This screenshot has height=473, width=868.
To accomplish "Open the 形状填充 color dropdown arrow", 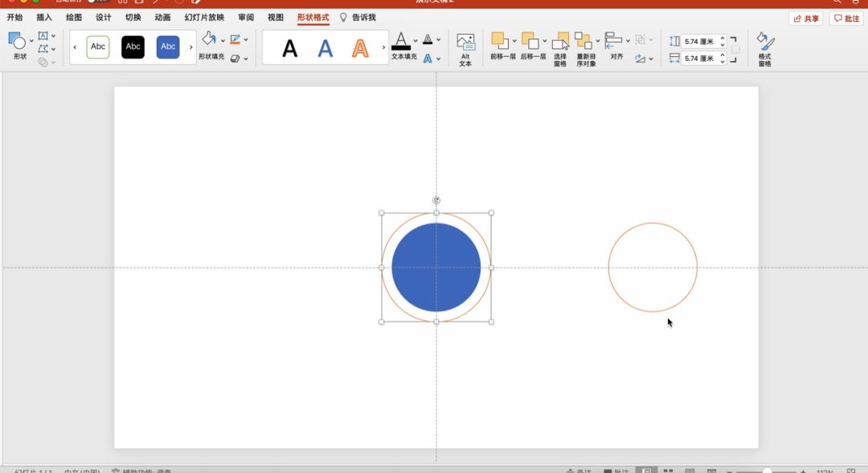I will [x=223, y=40].
